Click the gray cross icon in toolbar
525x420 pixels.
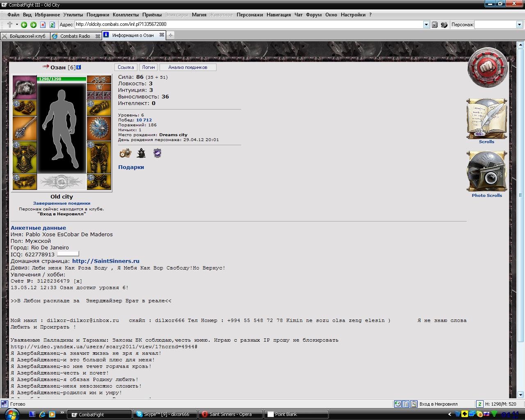10,25
